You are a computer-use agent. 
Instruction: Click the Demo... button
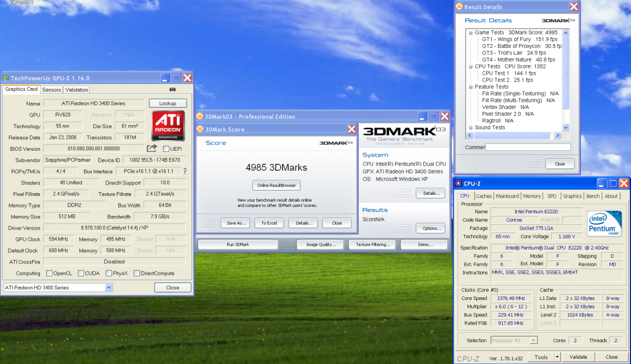click(424, 245)
